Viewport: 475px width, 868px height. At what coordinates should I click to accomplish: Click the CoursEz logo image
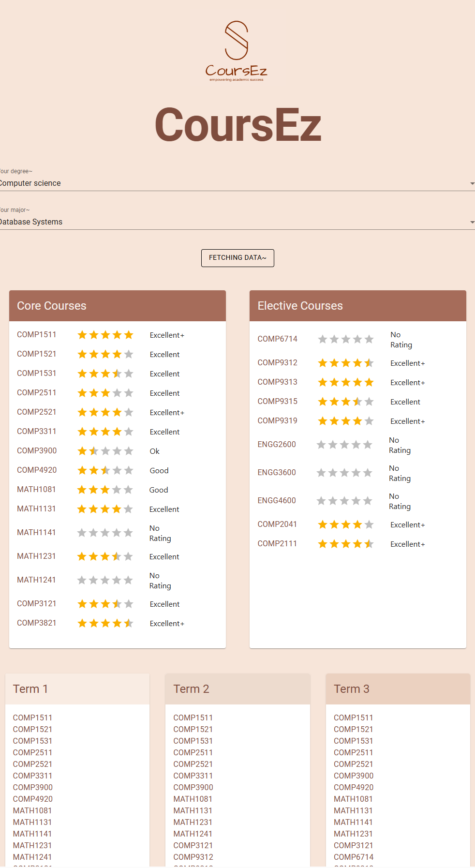237,51
